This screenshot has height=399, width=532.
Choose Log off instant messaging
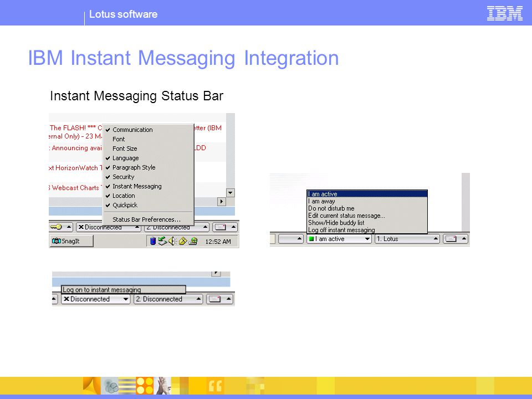pos(367,229)
